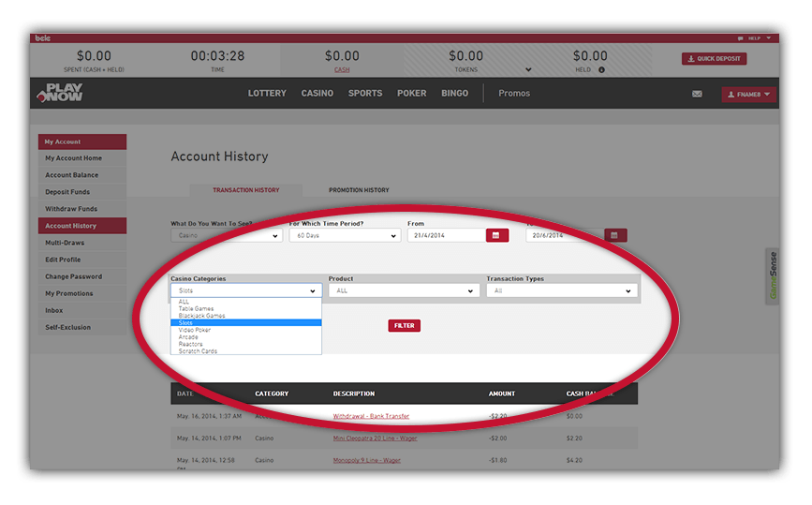Switch to Transaction History tab
812x505 pixels.
click(x=246, y=190)
